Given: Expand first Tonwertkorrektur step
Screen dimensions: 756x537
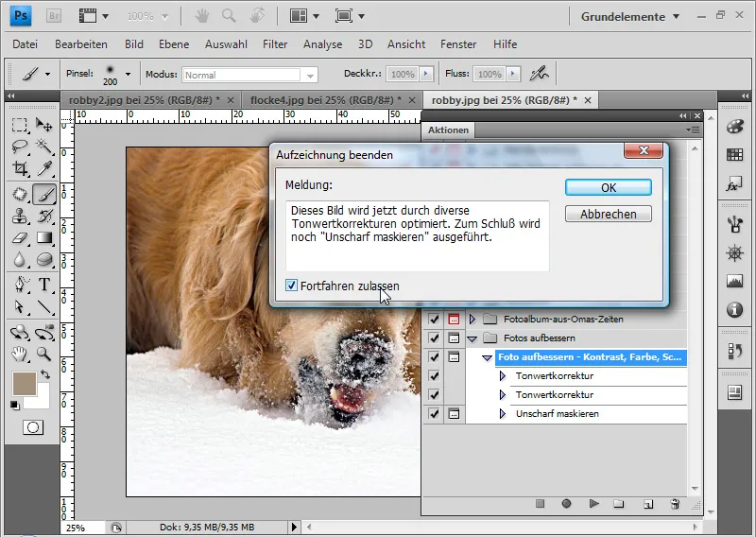Looking at the screenshot, I should coord(503,376).
